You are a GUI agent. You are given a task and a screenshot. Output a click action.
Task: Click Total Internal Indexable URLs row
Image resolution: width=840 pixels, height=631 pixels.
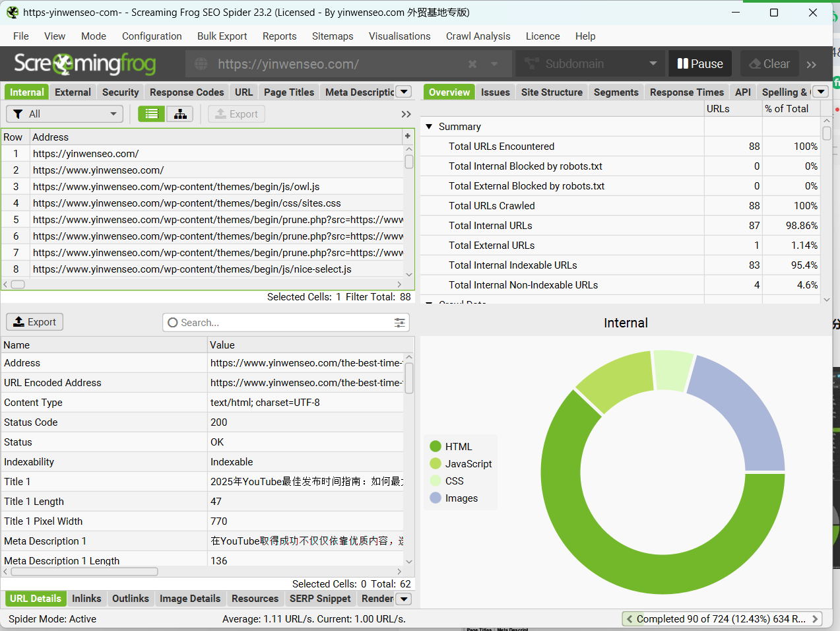(x=620, y=265)
